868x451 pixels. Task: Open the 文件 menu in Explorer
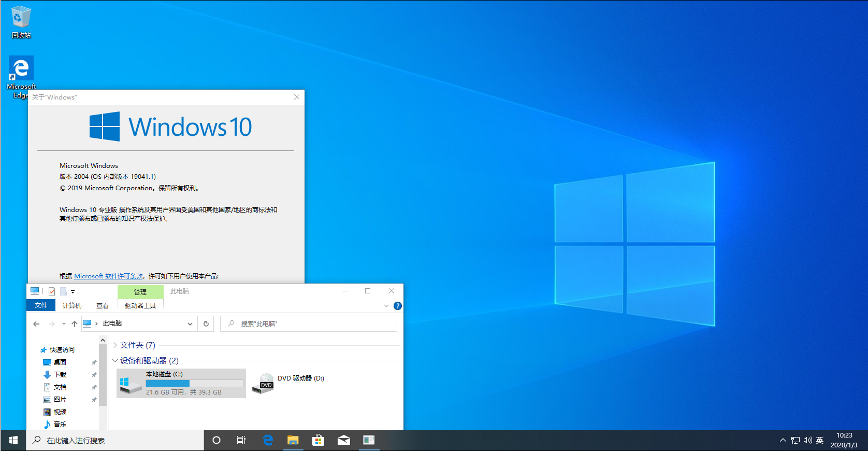(41, 305)
